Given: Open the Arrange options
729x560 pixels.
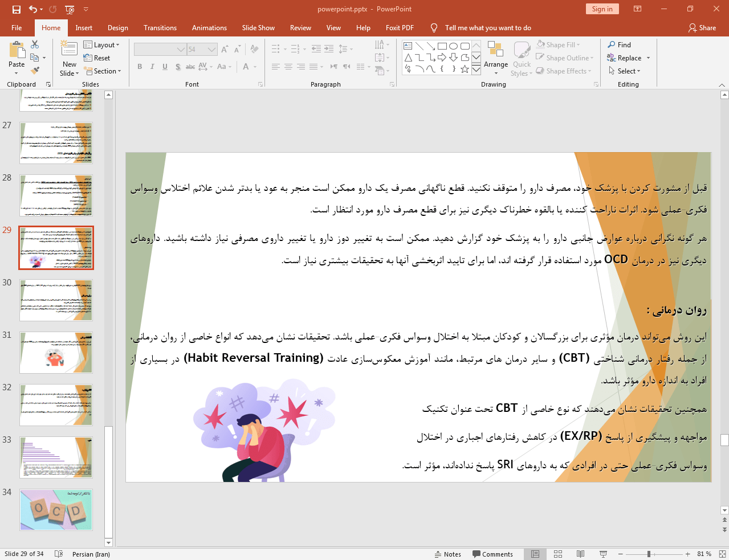Looking at the screenshot, I should coord(496,58).
